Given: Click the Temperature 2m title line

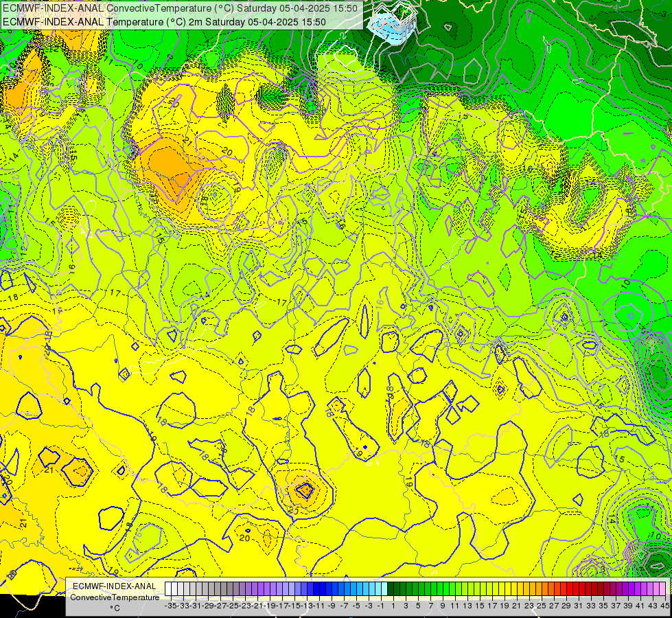Looking at the screenshot, I should pyautogui.click(x=164, y=22).
